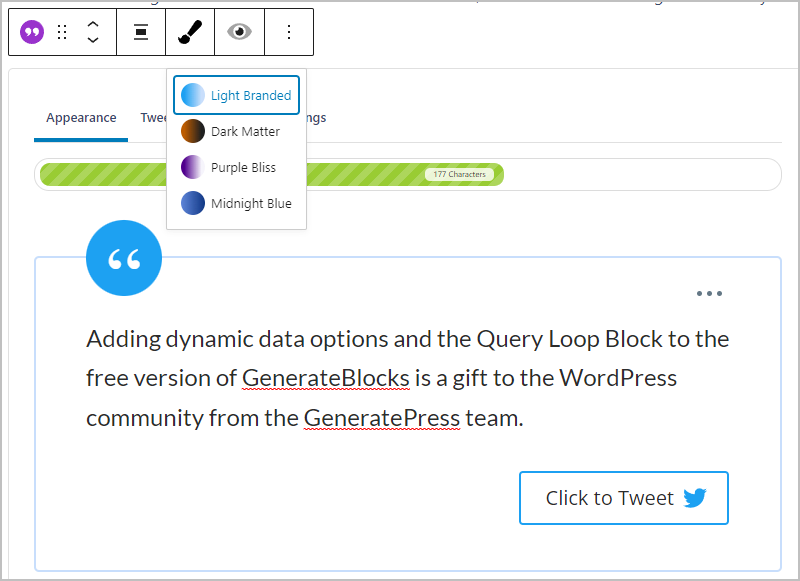The width and height of the screenshot is (800, 581).
Task: Click the preview eye icon
Action: pos(238,31)
